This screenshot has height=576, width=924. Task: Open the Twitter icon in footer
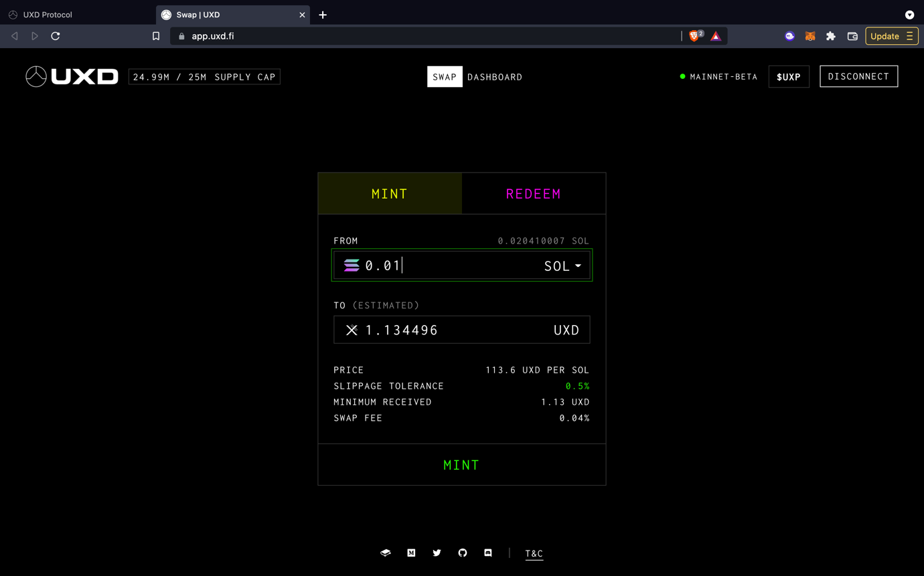[437, 553]
